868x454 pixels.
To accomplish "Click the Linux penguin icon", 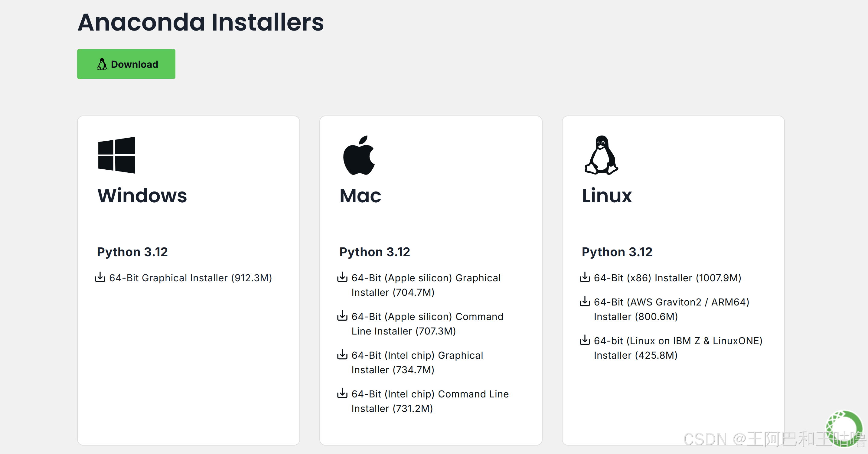I will point(601,156).
